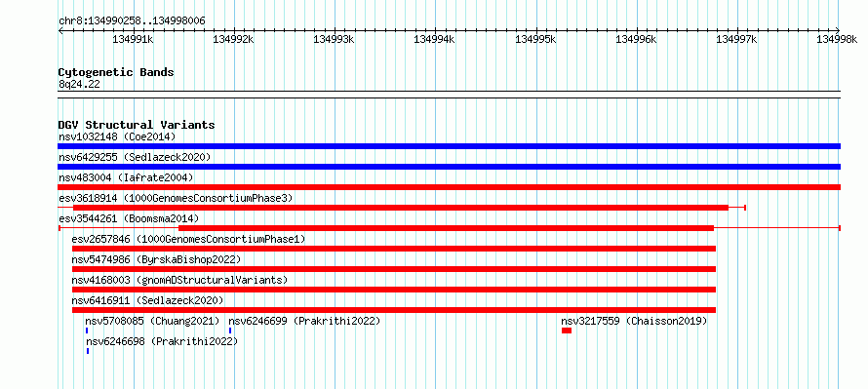The width and height of the screenshot is (868, 389).
Task: Click the label nsv6416911 (Sedlazeck2020)
Action: [x=148, y=300]
